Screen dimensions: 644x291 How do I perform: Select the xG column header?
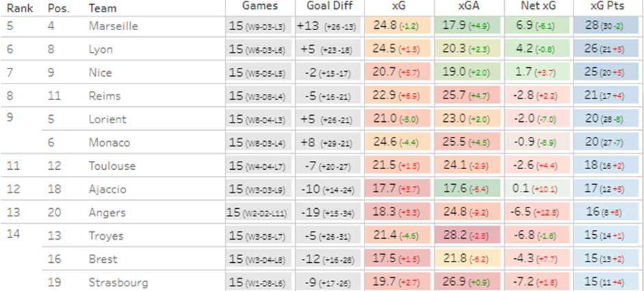(398, 6)
